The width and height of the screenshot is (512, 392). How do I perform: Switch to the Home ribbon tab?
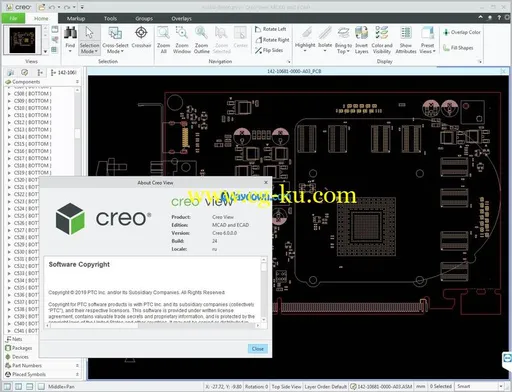41,18
